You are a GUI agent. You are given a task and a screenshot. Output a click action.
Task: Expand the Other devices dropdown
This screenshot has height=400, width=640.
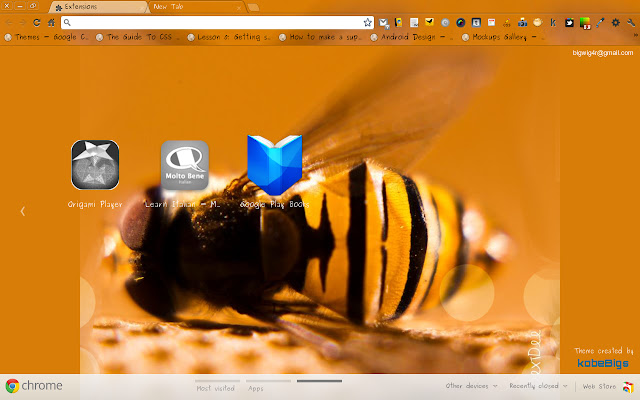tap(471, 386)
